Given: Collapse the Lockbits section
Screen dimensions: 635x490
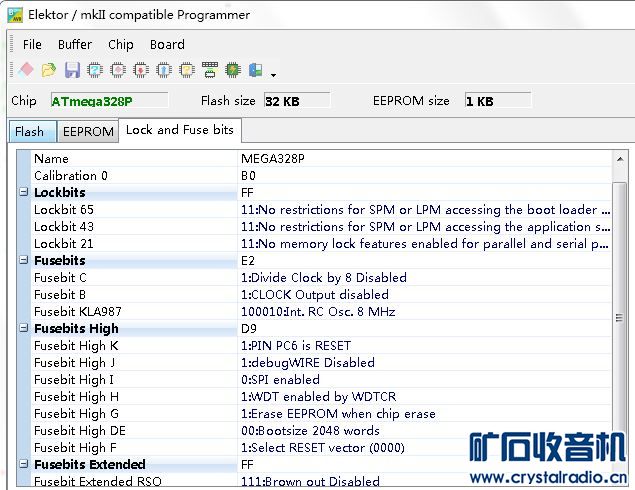Looking at the screenshot, I should [23, 192].
